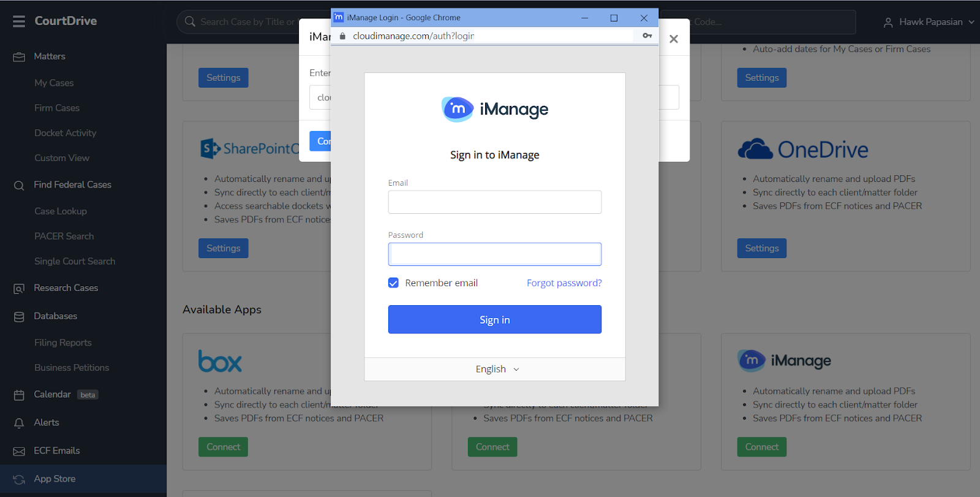Maximize the iManage Login Chrome window
Screen dimensions: 980x497
click(614, 18)
